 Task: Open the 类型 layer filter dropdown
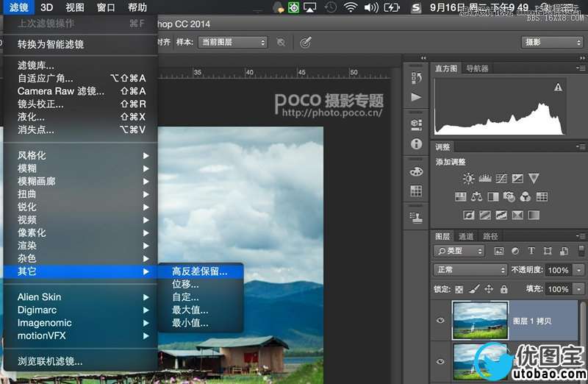click(459, 251)
